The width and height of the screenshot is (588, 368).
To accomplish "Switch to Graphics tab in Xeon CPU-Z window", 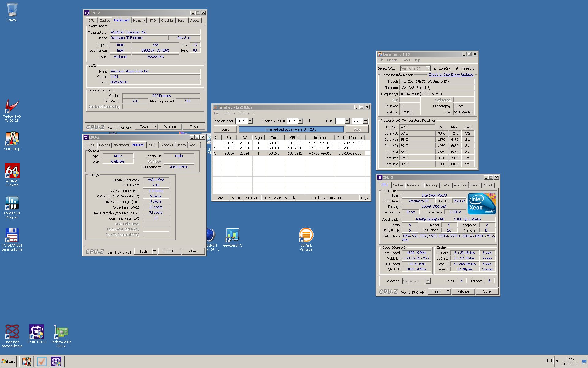I will [x=460, y=185].
